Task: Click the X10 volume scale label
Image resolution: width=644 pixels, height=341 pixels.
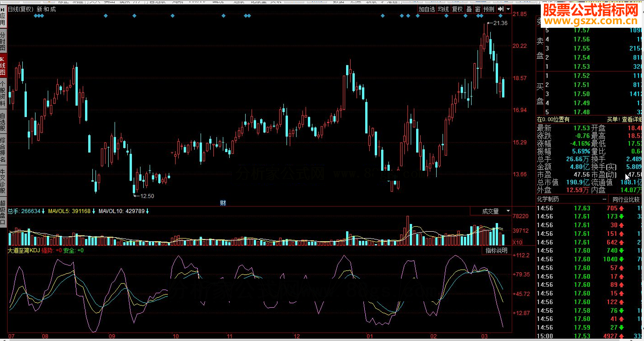Action: click(518, 243)
